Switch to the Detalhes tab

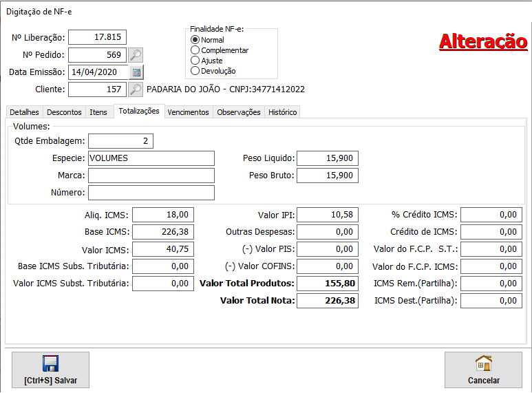pos(24,112)
